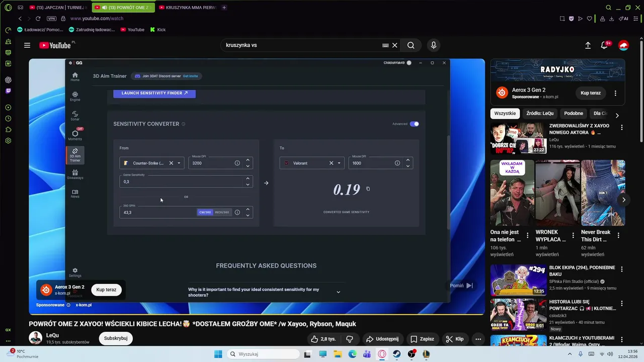644x362 pixels.
Task: Switch to JAPCZAN TURNIEJ tab
Action: coord(58,8)
